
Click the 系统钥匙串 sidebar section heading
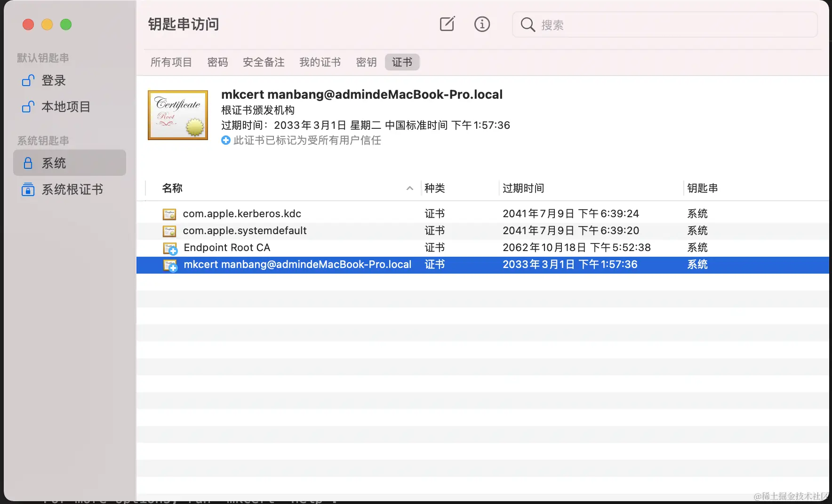[43, 141]
